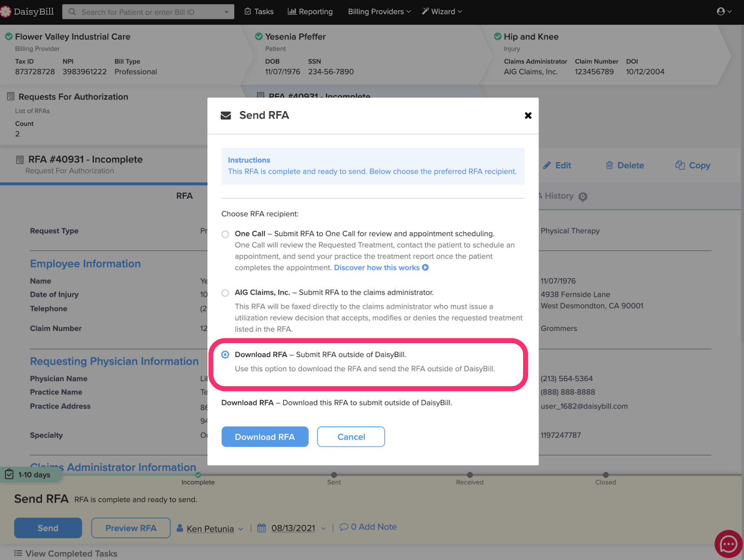Open the patient search dropdown arrow
Viewport: 744px width, 560px height.
click(226, 12)
